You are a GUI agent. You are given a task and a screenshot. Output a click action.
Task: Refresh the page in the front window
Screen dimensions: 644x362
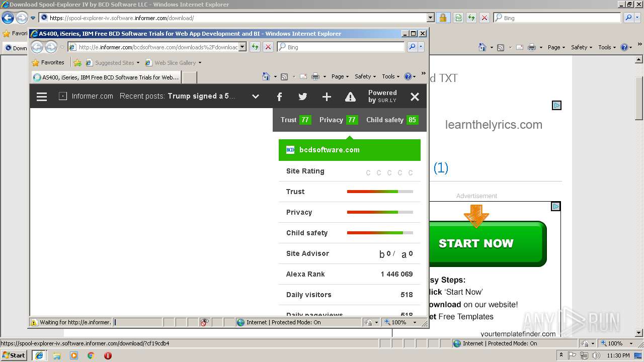pos(255,47)
